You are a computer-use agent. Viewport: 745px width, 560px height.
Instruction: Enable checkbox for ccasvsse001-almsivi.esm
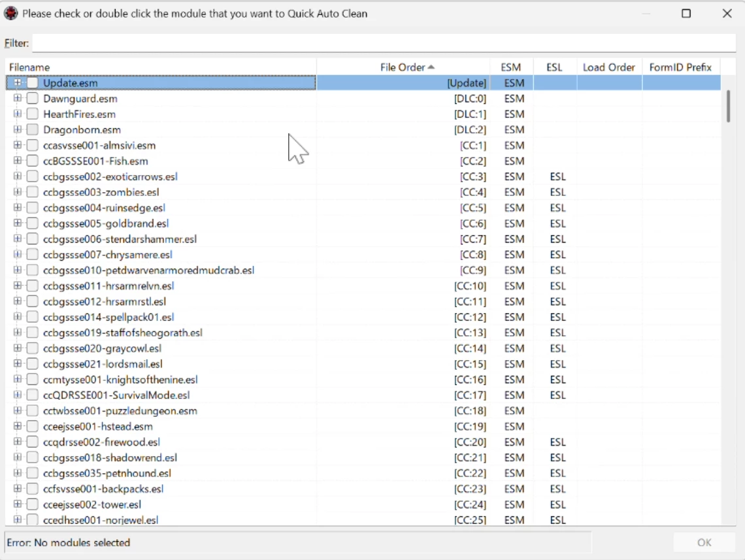[32, 145]
